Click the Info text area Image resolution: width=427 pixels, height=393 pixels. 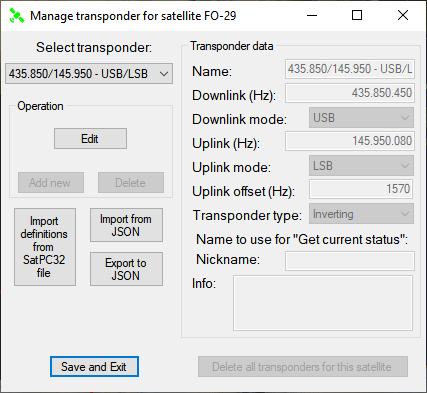pyautogui.click(x=323, y=303)
